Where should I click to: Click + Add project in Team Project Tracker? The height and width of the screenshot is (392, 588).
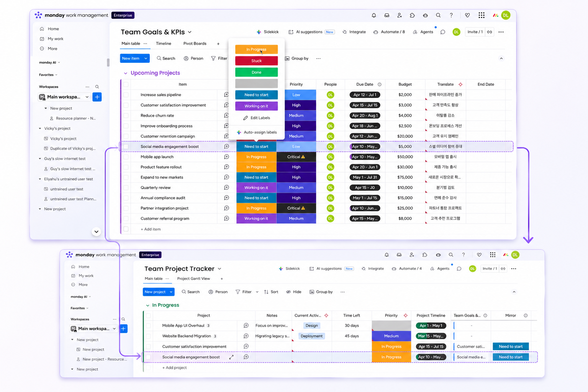[174, 367]
